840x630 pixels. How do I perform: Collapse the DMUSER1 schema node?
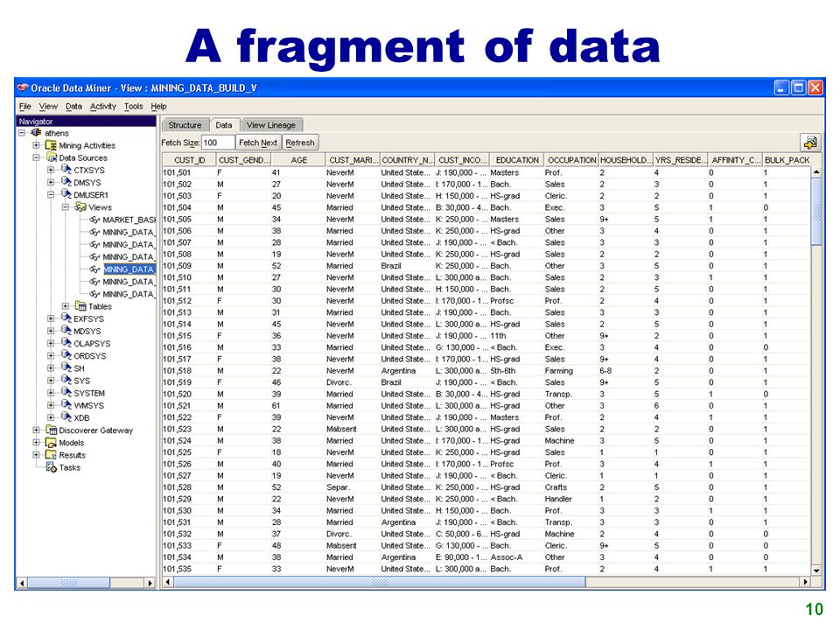coord(51,194)
